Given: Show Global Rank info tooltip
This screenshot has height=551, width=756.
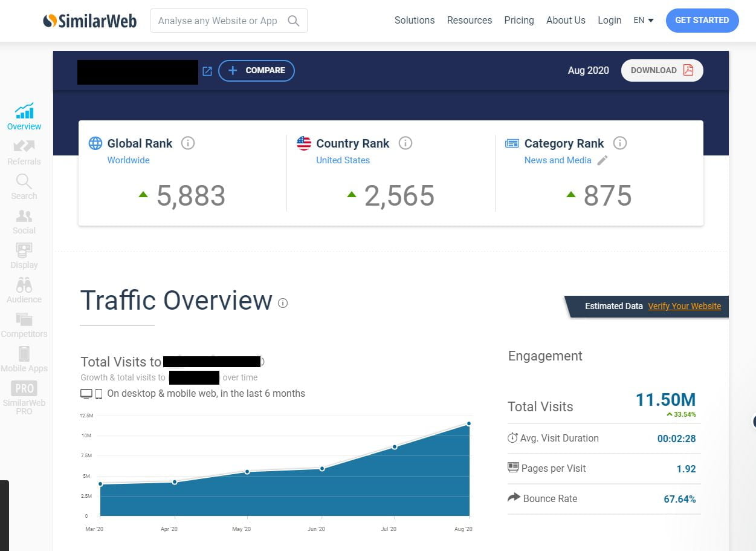Looking at the screenshot, I should [x=188, y=143].
